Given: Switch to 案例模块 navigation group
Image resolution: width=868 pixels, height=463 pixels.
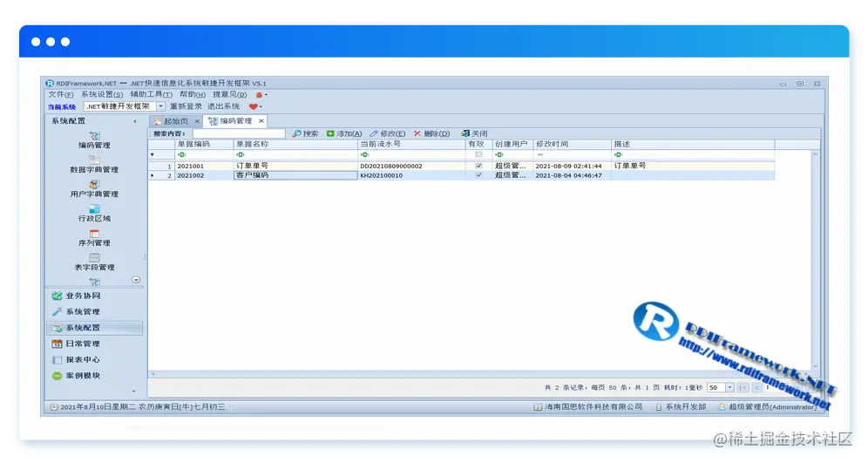Looking at the screenshot, I should point(95,376).
